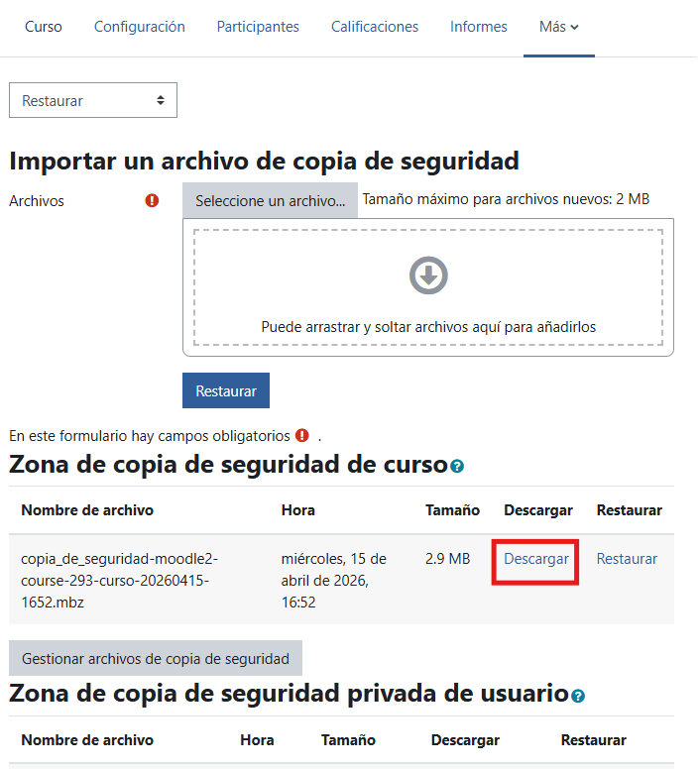Restore the course-293 backup file
700x769 pixels.
click(627, 559)
